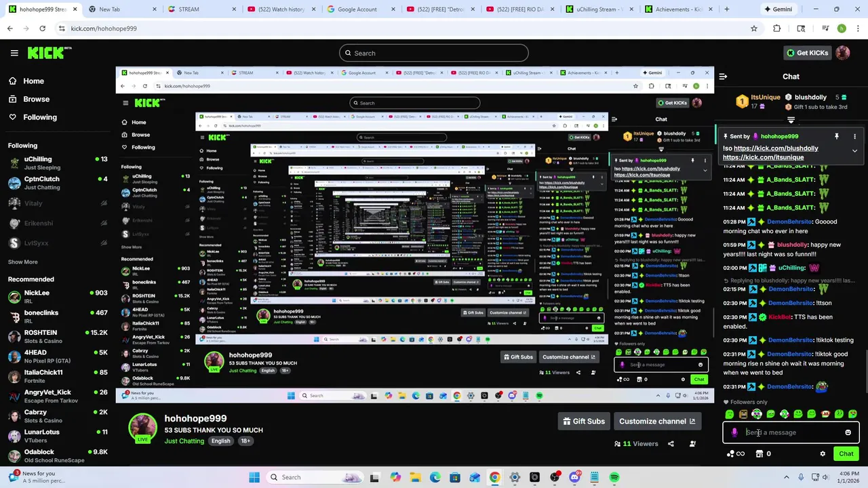
Task: Click the user-plus icon beside share
Action: click(692, 444)
